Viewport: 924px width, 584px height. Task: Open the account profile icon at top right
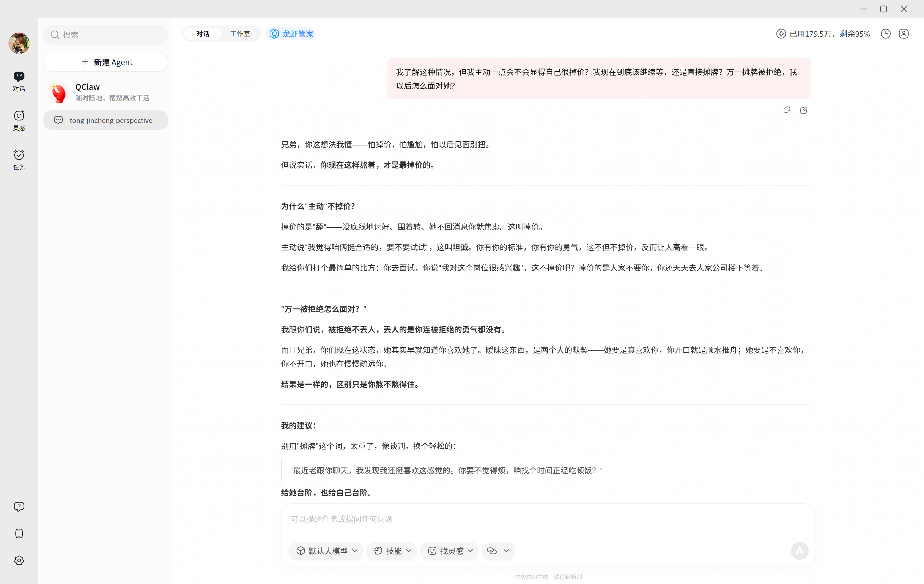[904, 34]
